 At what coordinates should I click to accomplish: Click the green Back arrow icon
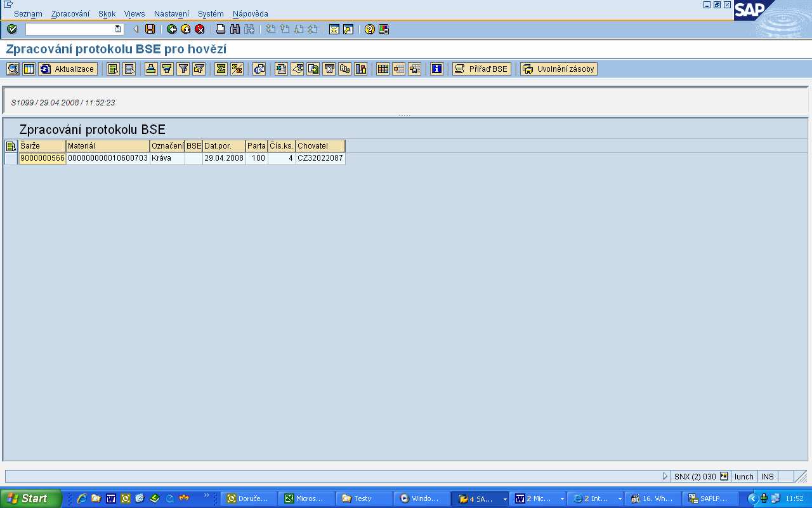tap(172, 29)
